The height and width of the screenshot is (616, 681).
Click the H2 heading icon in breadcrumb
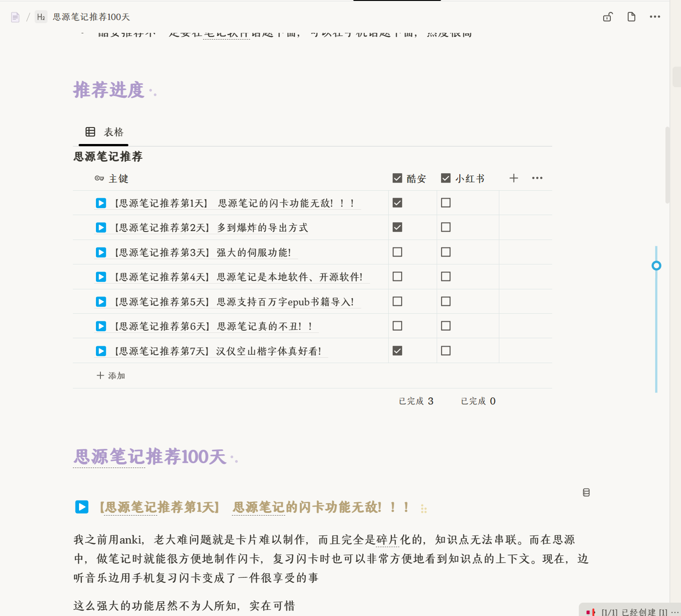click(41, 17)
